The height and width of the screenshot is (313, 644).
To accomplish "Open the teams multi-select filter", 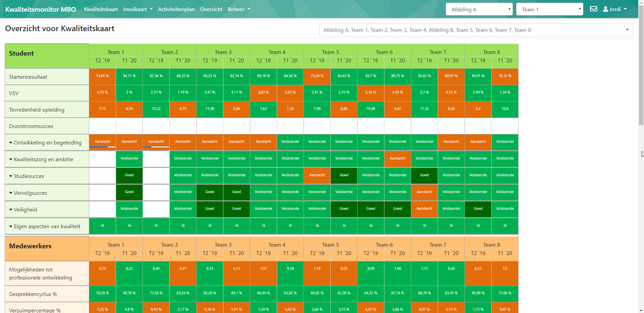I will 476,30.
